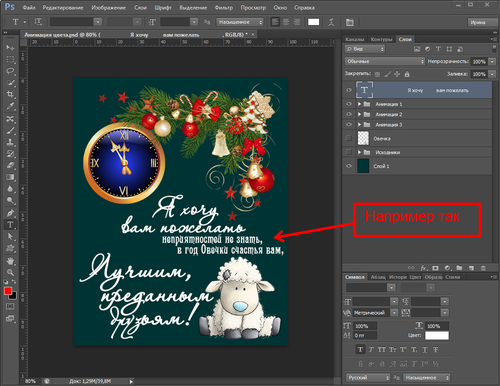The image size is (500, 386).
Task: Click the Цвет white swatch in Символ panel
Action: click(437, 335)
